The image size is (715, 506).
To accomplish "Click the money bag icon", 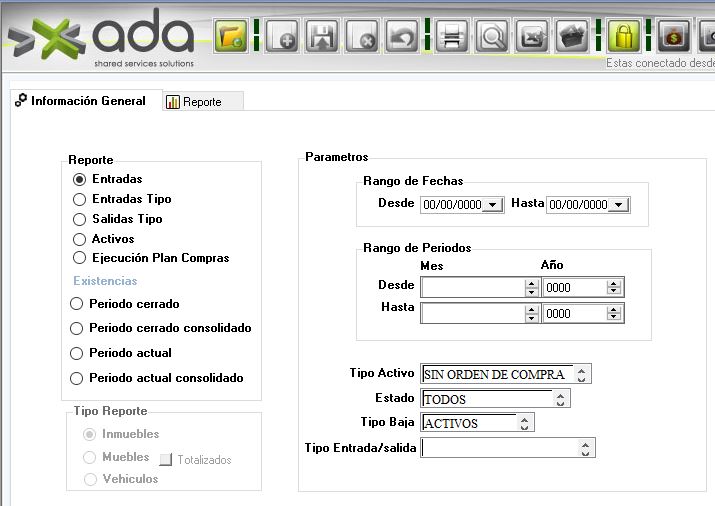I will point(675,37).
